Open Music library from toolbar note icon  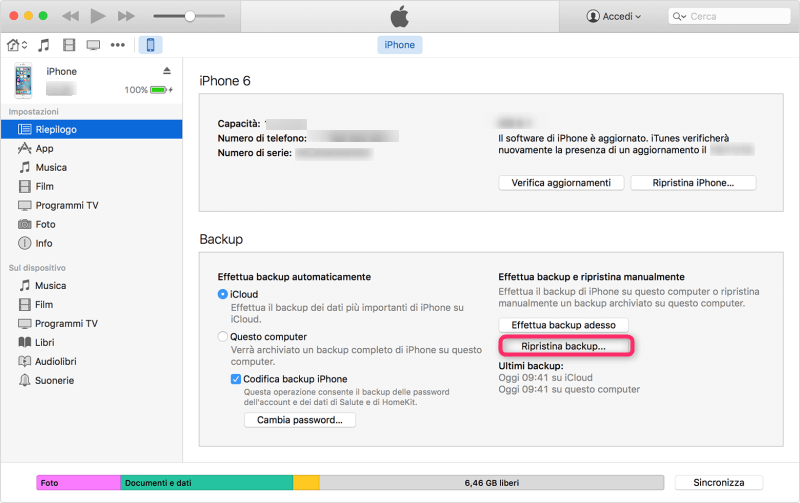(x=44, y=45)
